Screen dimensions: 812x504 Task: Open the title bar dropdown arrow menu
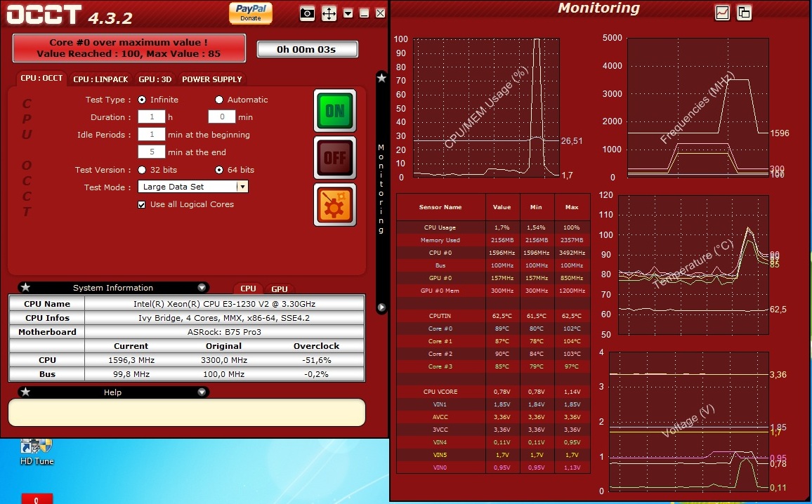348,13
